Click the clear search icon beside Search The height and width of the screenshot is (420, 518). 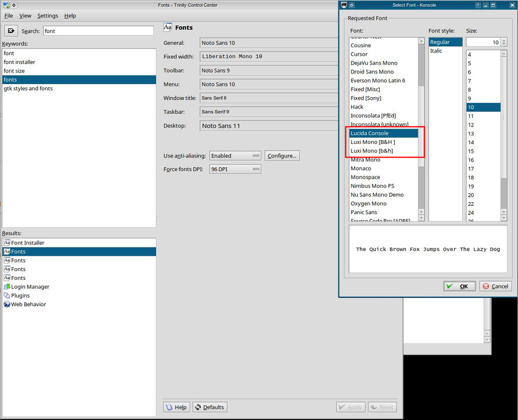coord(11,30)
